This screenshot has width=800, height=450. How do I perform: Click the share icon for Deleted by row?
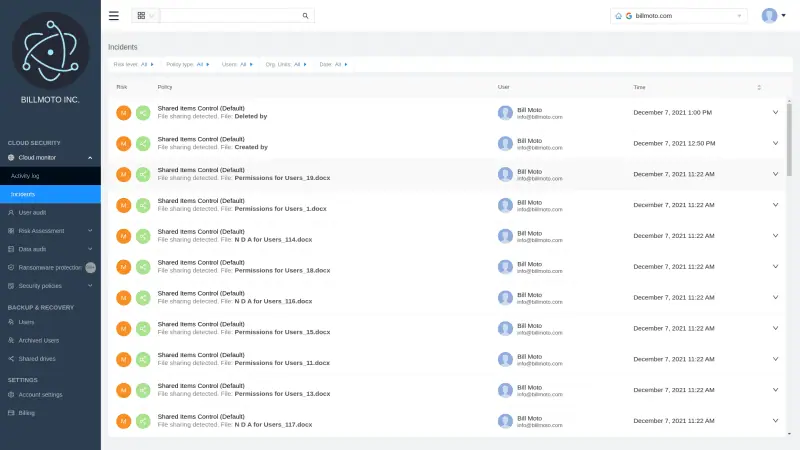[143, 113]
